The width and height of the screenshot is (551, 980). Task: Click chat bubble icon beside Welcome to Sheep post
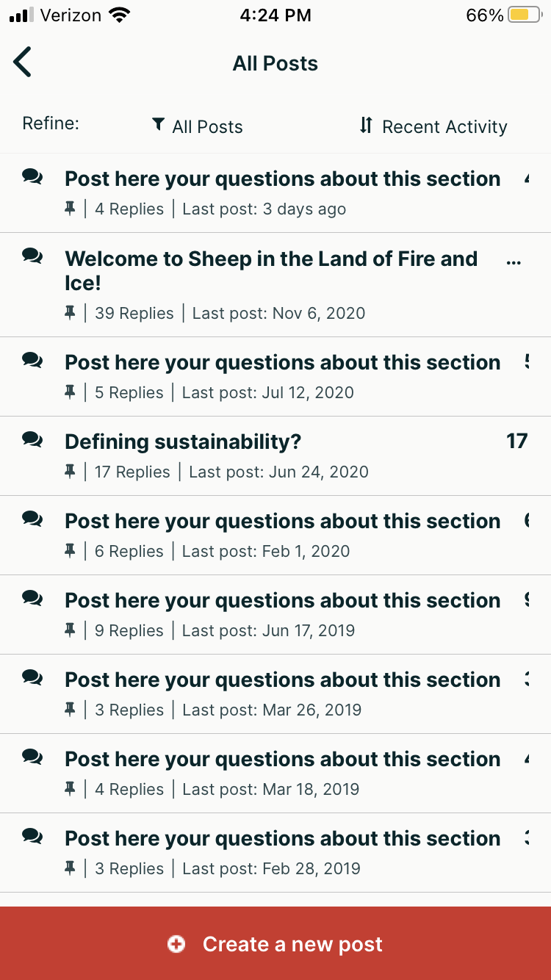pos(32,256)
